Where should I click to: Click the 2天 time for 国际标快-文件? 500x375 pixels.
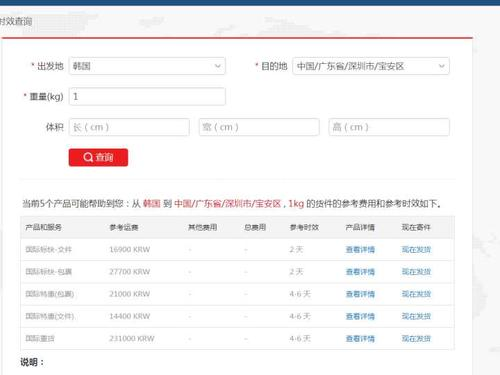(296, 250)
